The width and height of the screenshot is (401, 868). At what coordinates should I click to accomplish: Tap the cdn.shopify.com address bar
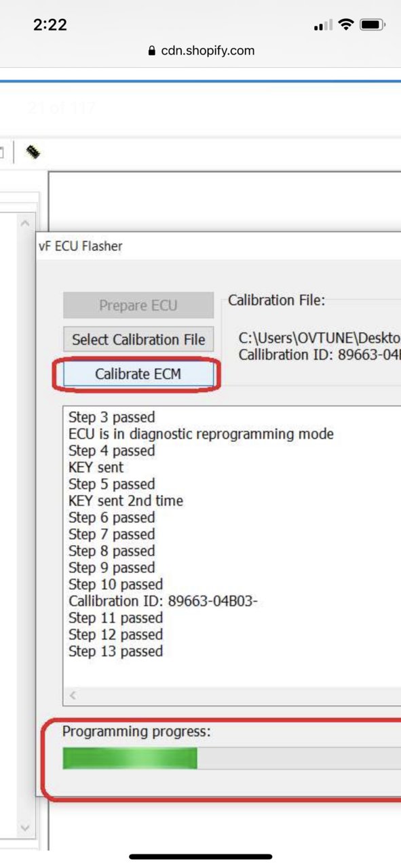point(201,51)
